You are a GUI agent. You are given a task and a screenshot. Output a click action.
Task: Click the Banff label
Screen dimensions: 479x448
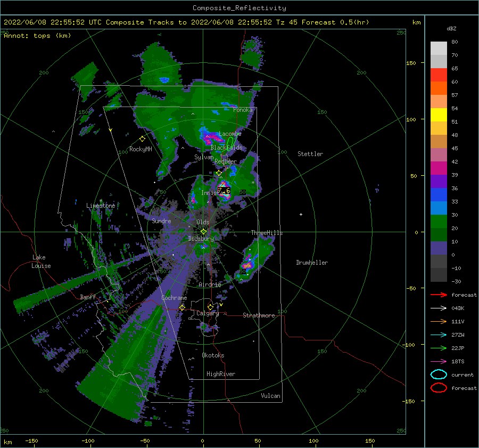[x=88, y=297]
